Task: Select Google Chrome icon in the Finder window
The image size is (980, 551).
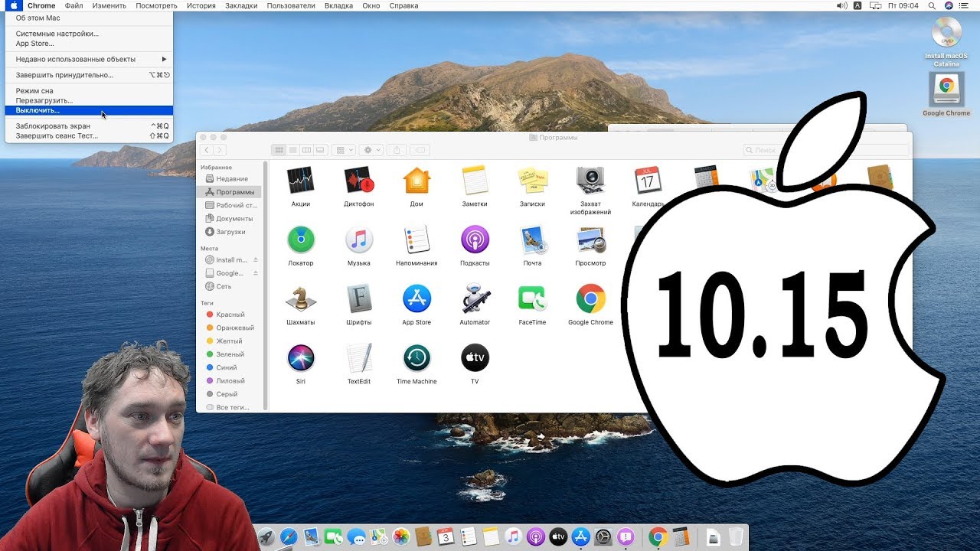Action: [590, 298]
